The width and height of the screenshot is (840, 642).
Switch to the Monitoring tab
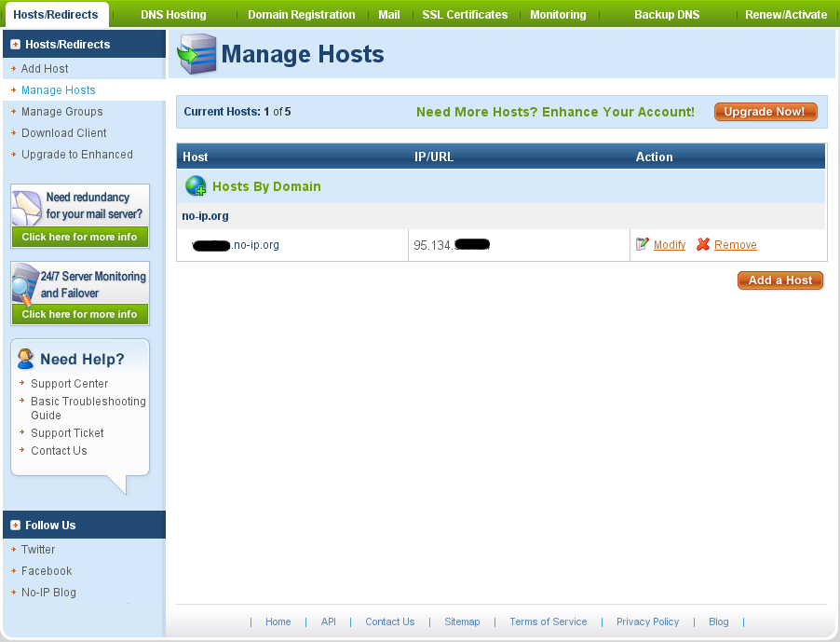point(558,15)
